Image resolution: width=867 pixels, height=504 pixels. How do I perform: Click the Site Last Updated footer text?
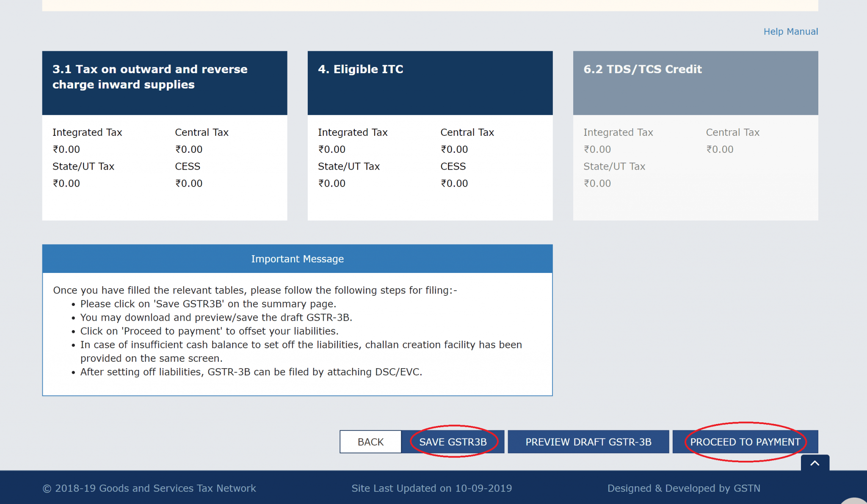click(x=431, y=488)
